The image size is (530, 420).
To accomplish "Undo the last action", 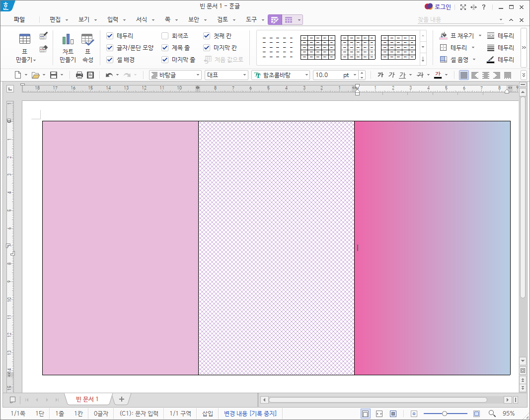I will [109, 75].
